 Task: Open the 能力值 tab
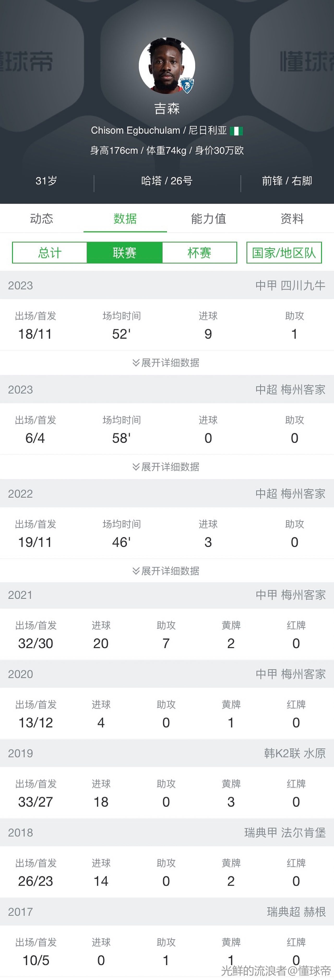[208, 218]
